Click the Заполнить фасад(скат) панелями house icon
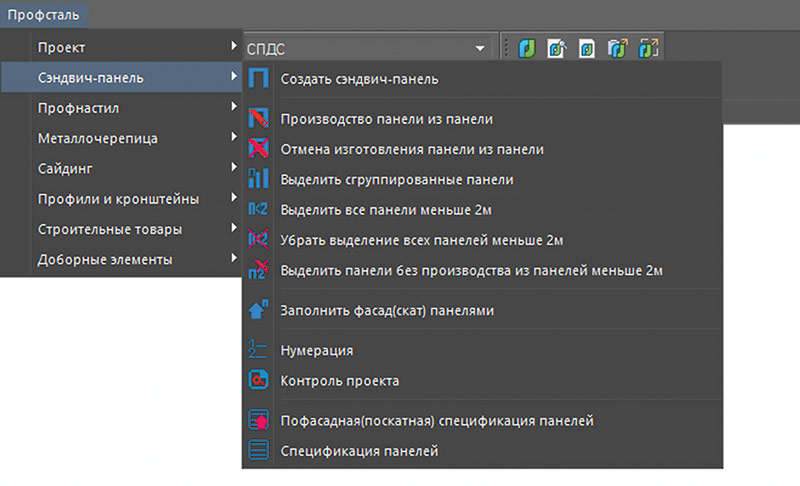Viewport: 800px width, 486px height. [x=259, y=311]
